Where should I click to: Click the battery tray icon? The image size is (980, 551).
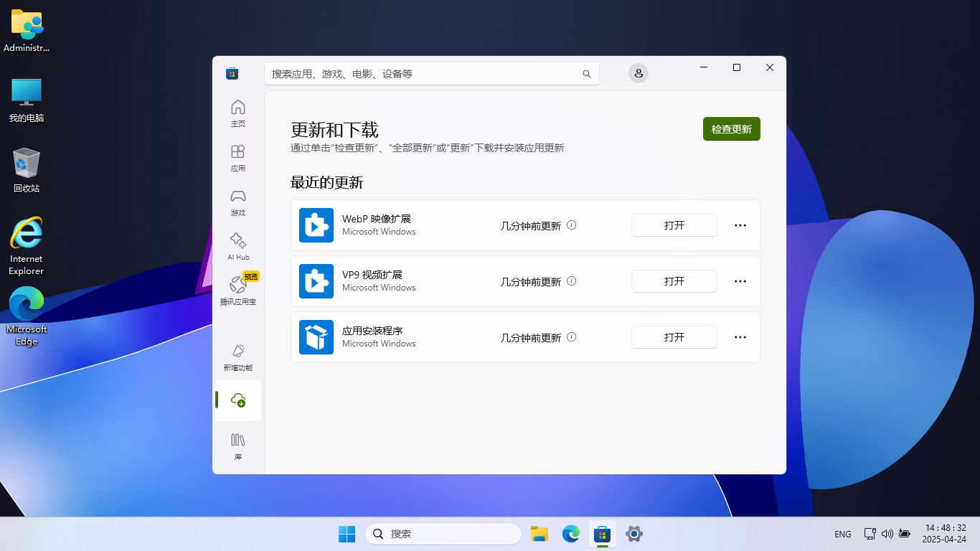point(905,534)
